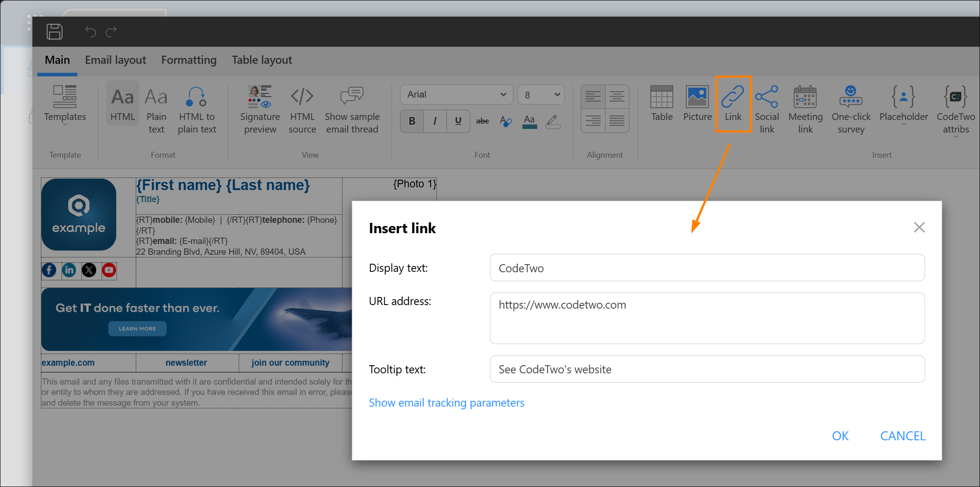Click the confidentiality disclaimer text
Image resolution: width=980 pixels, height=487 pixels.
(197, 392)
